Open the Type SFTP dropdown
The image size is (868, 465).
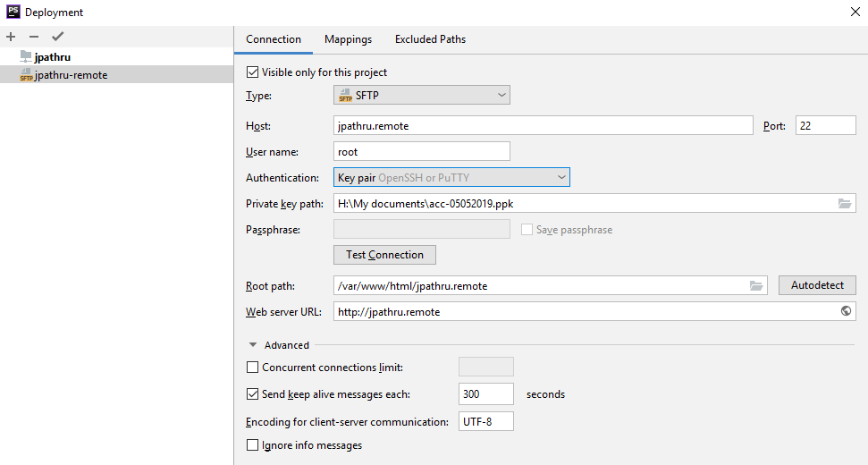(421, 96)
